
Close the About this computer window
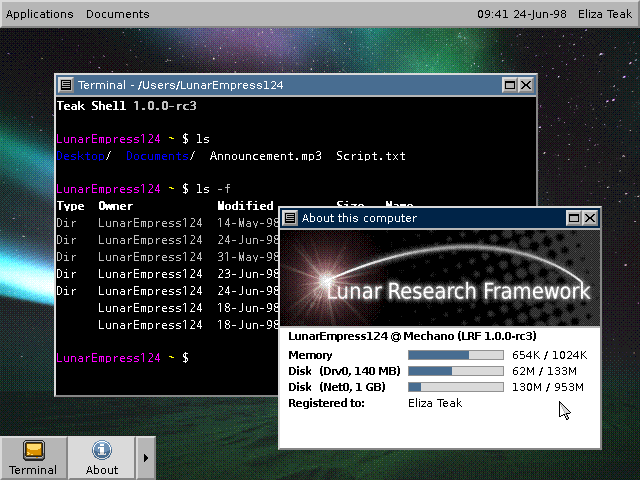[590, 218]
